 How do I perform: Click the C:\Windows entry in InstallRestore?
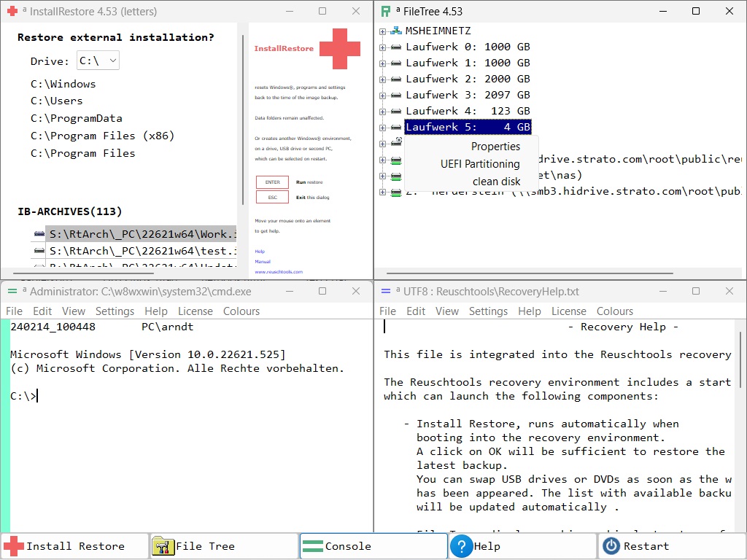(x=63, y=84)
